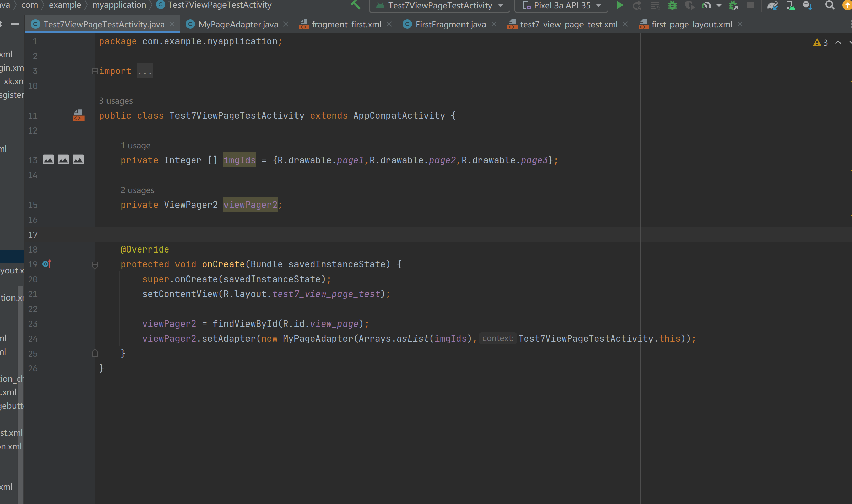Click the Profile app gauge icon
The width and height of the screenshot is (852, 504).
point(706,5)
